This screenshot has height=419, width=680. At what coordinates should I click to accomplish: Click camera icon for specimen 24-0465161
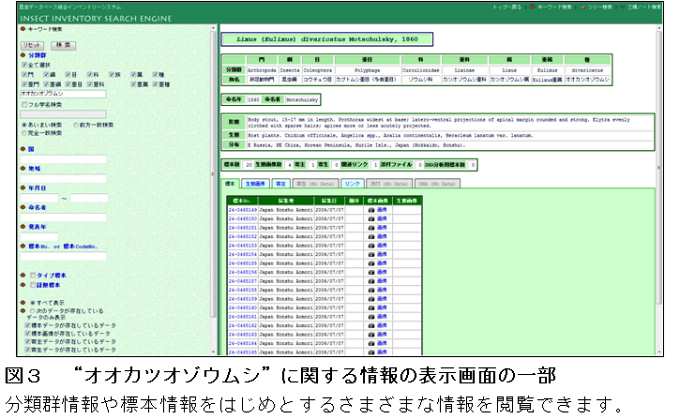click(x=371, y=316)
